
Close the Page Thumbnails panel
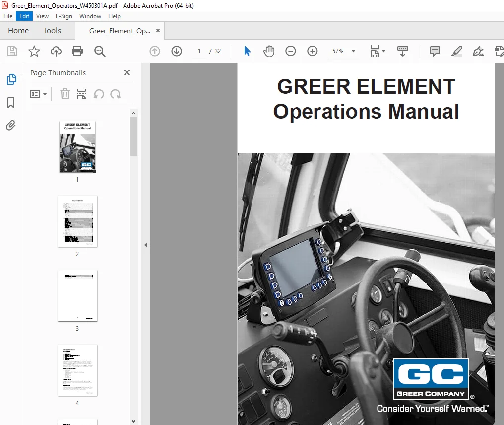pyautogui.click(x=127, y=72)
